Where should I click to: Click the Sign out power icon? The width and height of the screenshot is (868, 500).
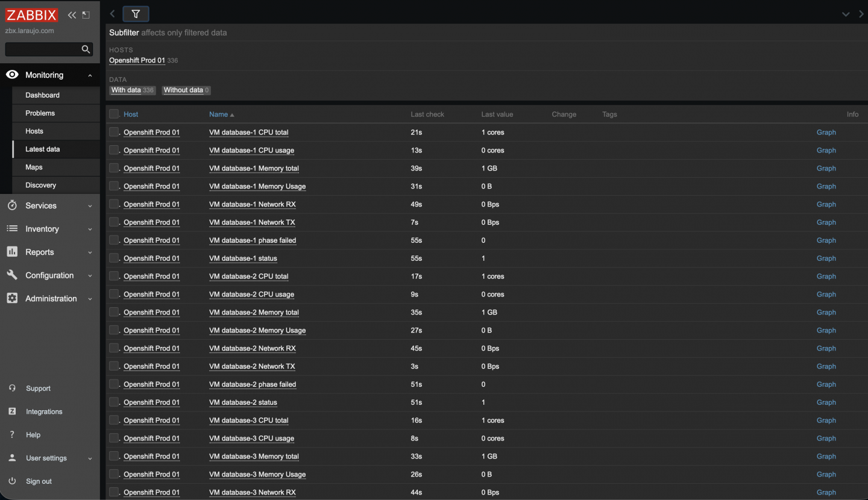point(12,481)
